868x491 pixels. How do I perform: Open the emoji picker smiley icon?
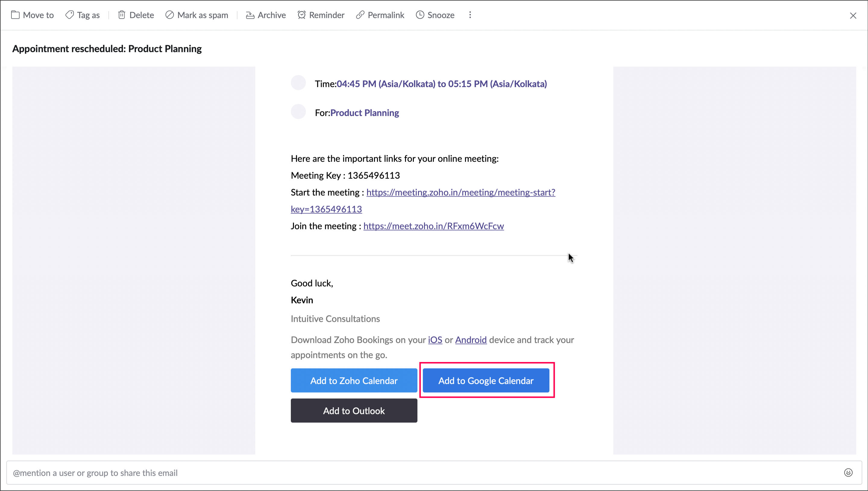tap(848, 472)
